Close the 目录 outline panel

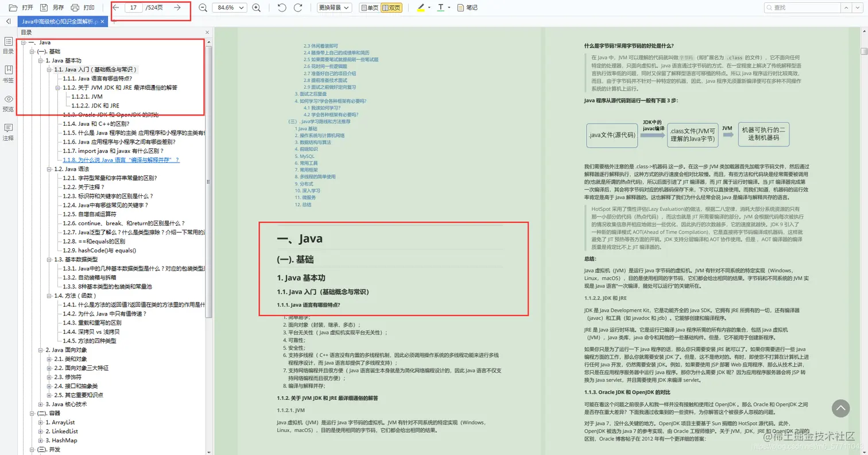(208, 33)
